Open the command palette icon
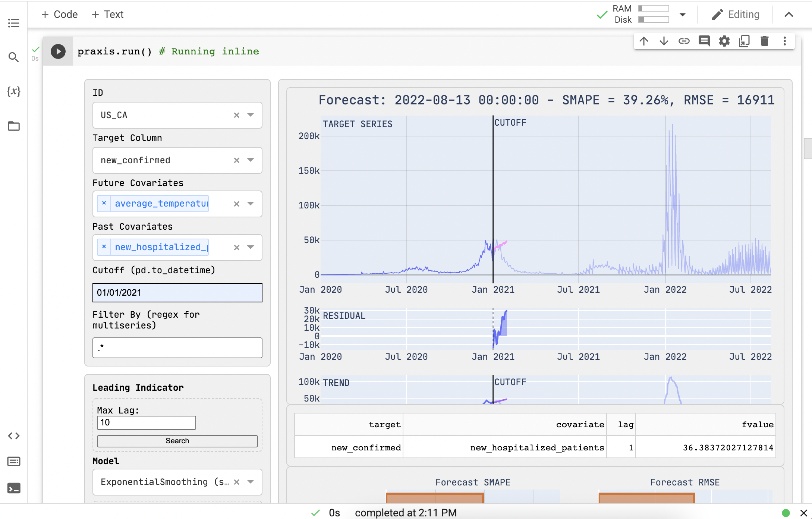This screenshot has width=812, height=519. coord(14,462)
